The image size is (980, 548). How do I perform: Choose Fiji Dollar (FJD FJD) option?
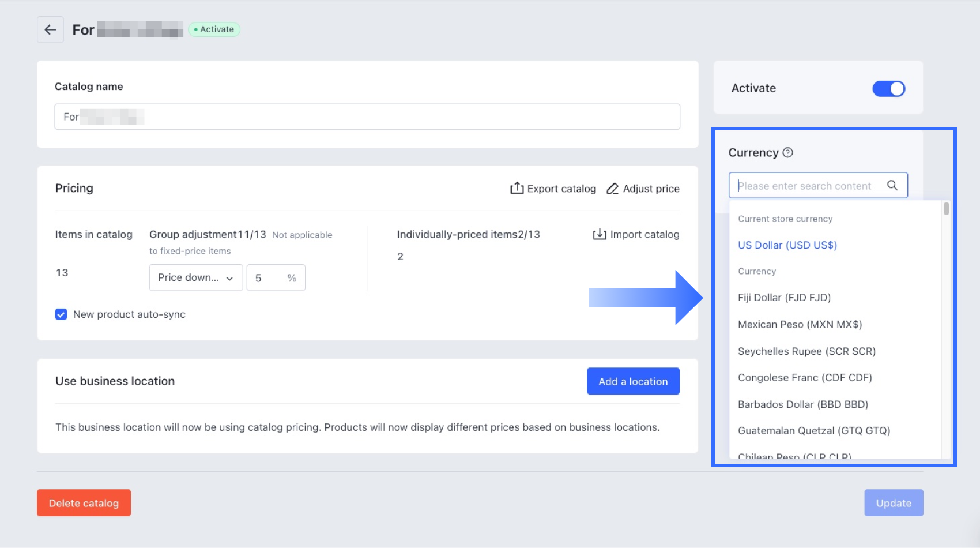[784, 298]
